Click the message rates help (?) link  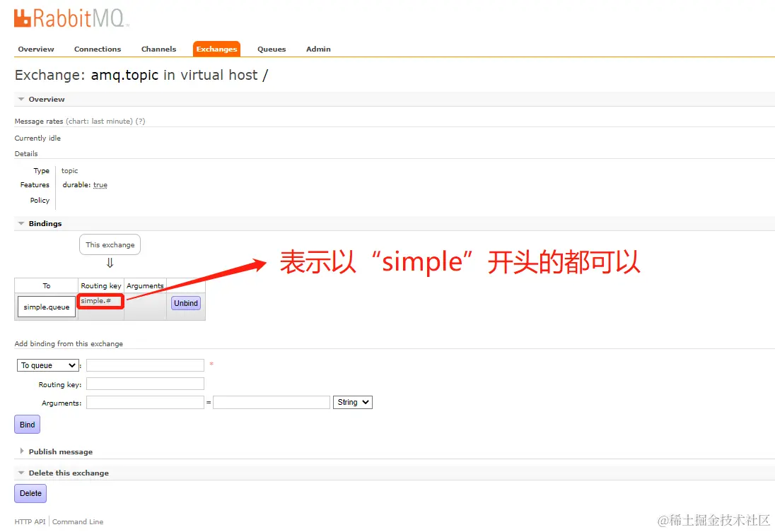tap(141, 121)
